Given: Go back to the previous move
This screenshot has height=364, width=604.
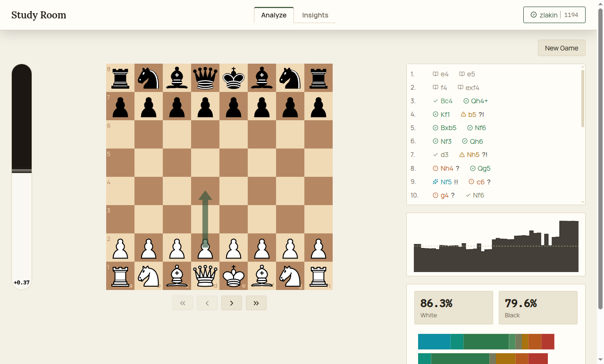Looking at the screenshot, I should pyautogui.click(x=207, y=303).
